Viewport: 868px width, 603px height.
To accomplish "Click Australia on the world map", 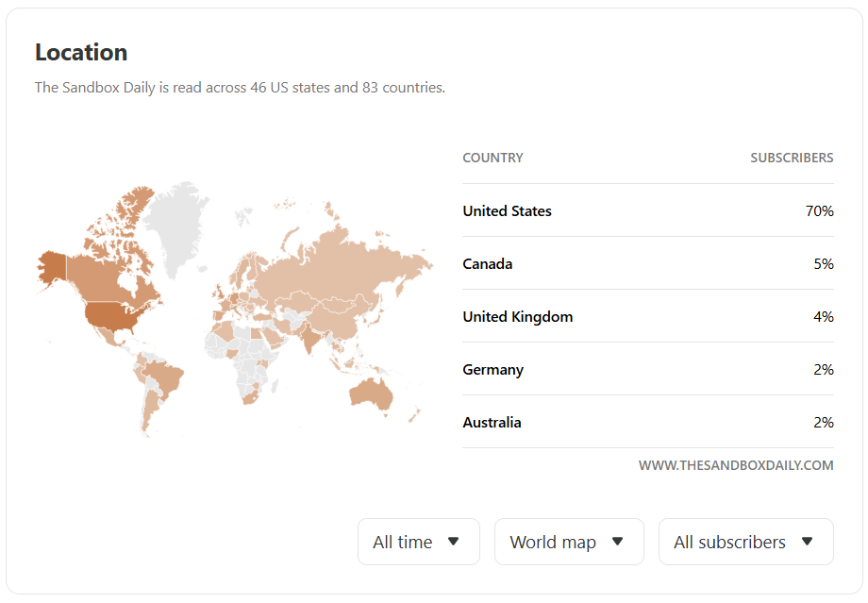I will pyautogui.click(x=371, y=394).
